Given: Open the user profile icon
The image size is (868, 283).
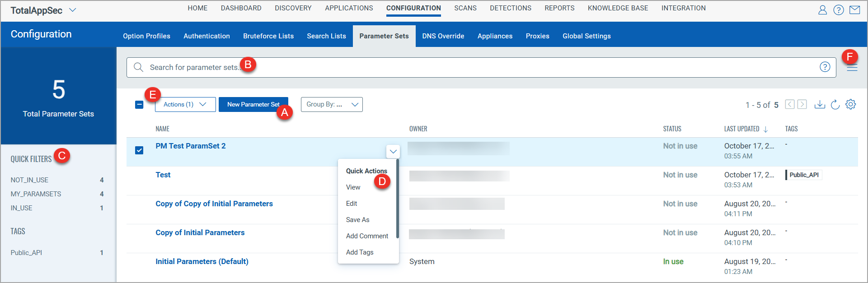Looking at the screenshot, I should (822, 10).
